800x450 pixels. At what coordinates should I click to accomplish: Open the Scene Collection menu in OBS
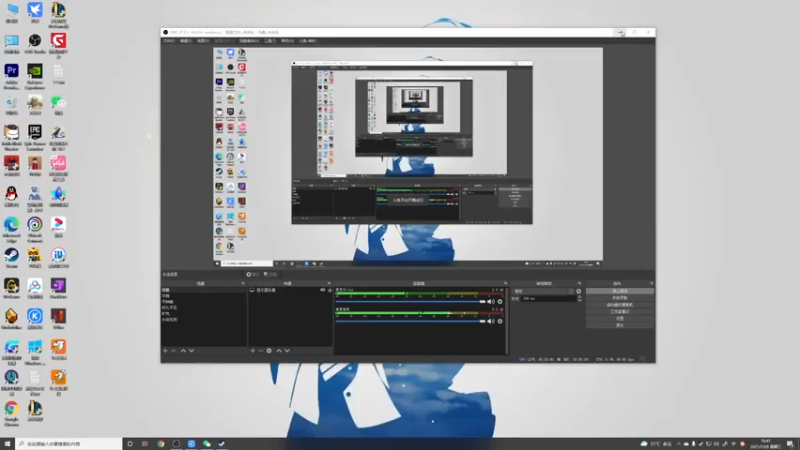[249, 41]
